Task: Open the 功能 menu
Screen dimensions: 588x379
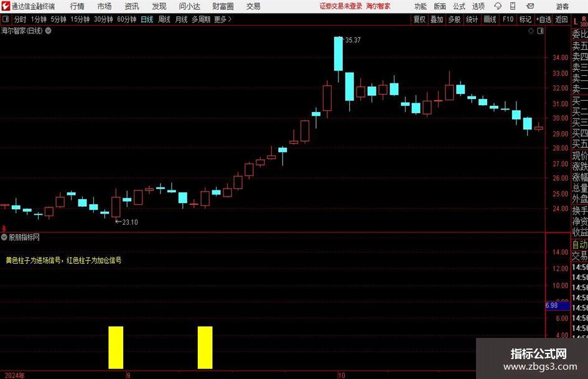Action: click(421, 6)
